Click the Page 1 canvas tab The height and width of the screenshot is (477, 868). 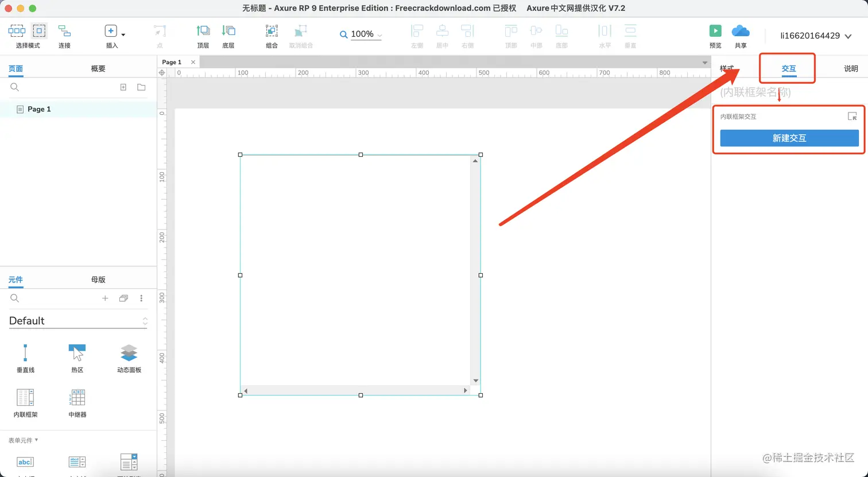click(x=172, y=62)
